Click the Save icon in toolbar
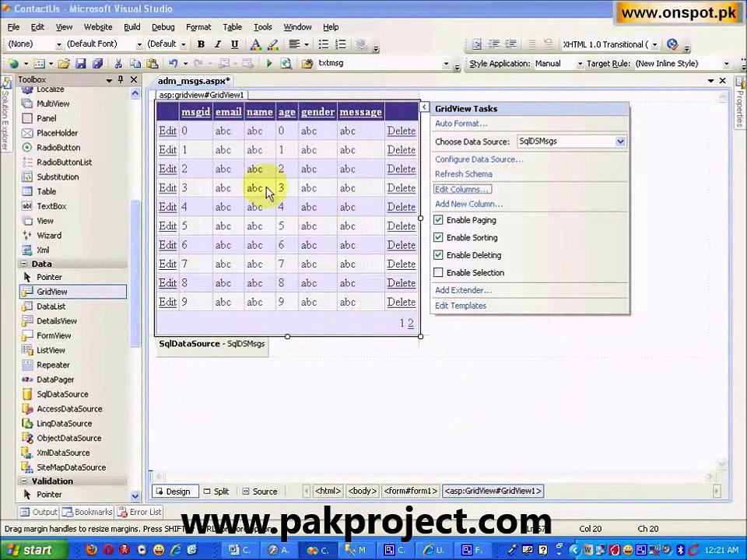This screenshot has height=560, width=747. pyautogui.click(x=80, y=63)
